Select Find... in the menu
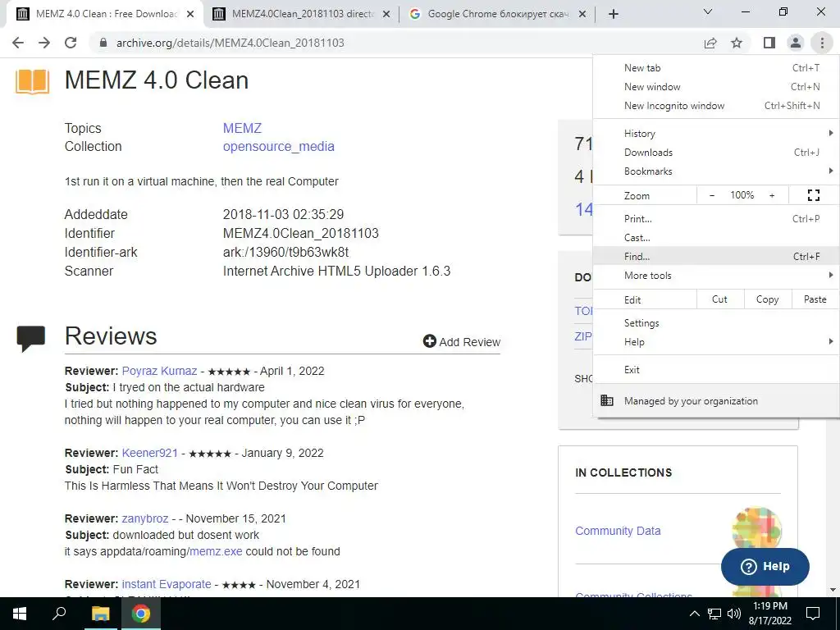The height and width of the screenshot is (630, 840). [716, 256]
